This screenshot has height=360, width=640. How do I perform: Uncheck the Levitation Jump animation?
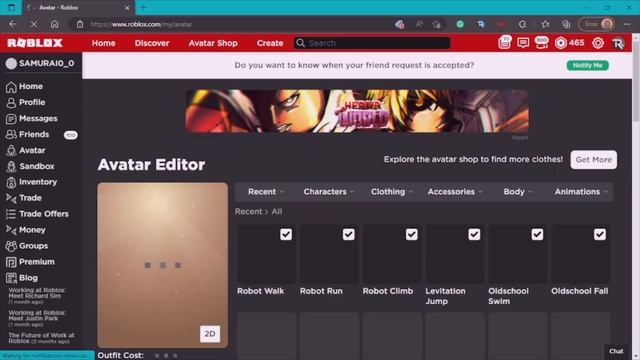click(x=474, y=234)
